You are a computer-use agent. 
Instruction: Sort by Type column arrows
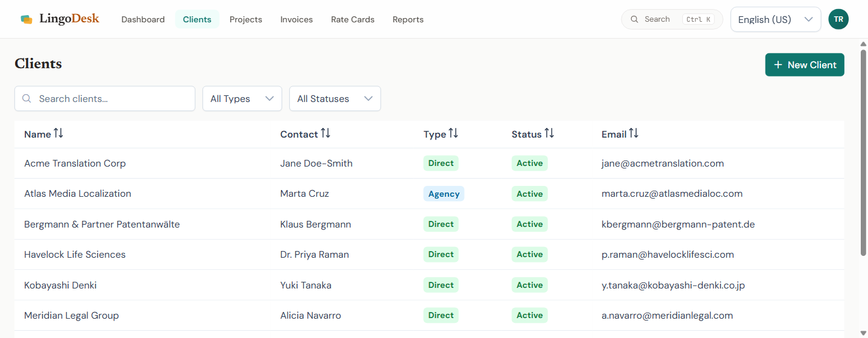(x=453, y=133)
